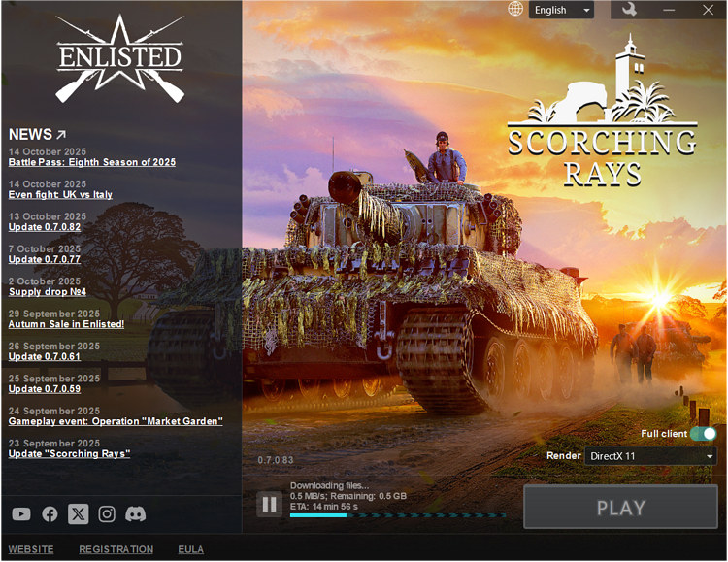Open the Instagram social icon
Image resolution: width=728 pixels, height=562 pixels.
click(x=107, y=514)
